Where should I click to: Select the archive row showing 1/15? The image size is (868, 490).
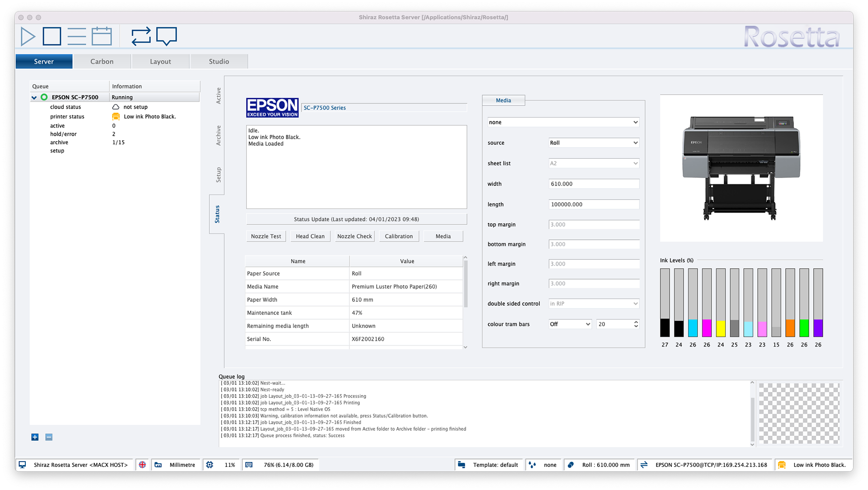(x=115, y=143)
